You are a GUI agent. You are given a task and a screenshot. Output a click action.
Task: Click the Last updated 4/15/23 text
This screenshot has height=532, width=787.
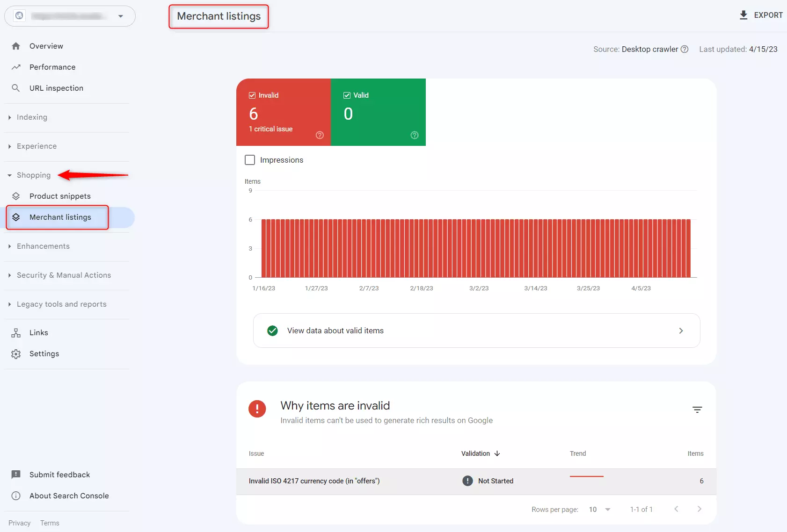coord(738,49)
